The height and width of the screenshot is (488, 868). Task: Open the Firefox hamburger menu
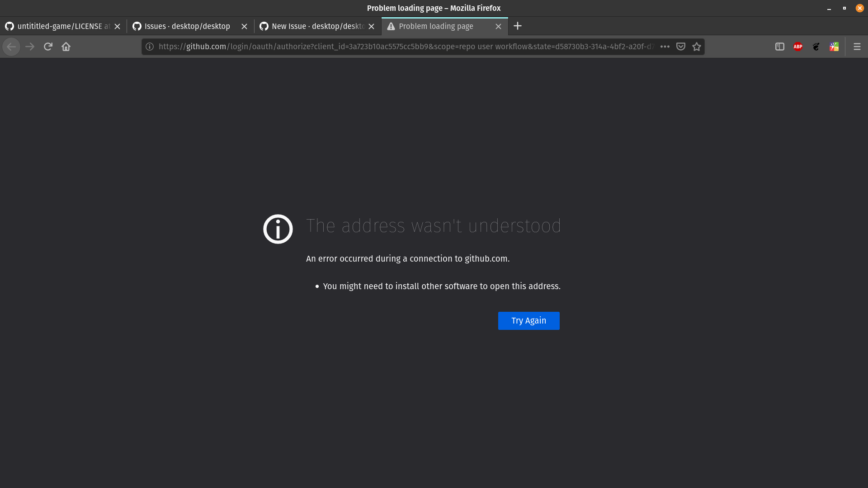(857, 47)
